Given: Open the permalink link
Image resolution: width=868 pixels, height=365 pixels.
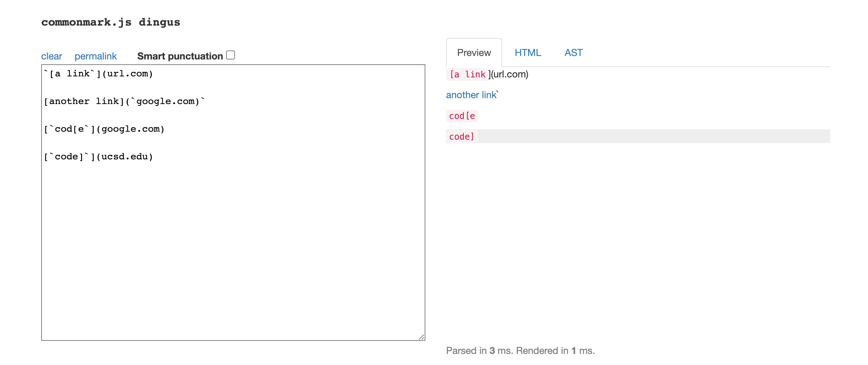Looking at the screenshot, I should [96, 56].
